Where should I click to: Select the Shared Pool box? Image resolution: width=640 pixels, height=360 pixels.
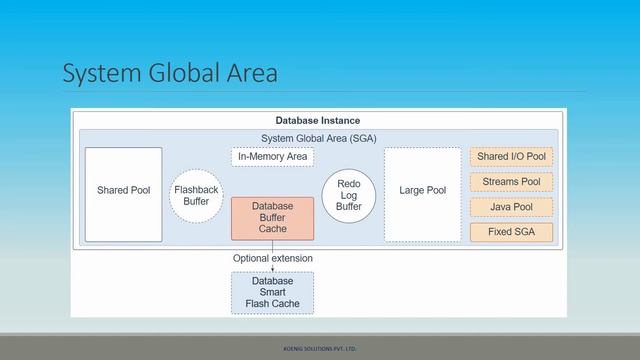[x=124, y=194]
